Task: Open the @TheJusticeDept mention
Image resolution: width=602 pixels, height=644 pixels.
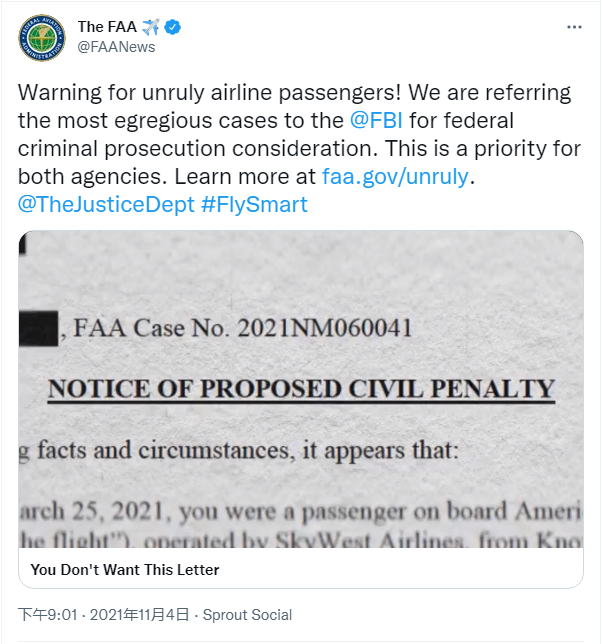Action: (96, 205)
